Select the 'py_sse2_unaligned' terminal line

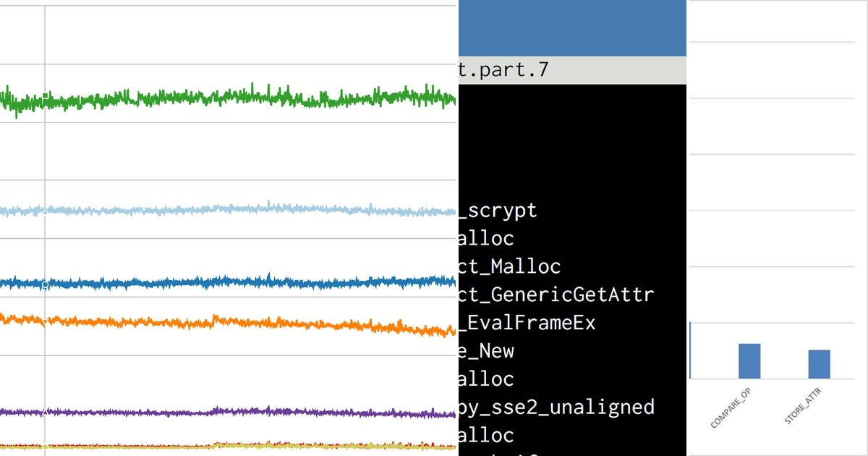tap(556, 407)
